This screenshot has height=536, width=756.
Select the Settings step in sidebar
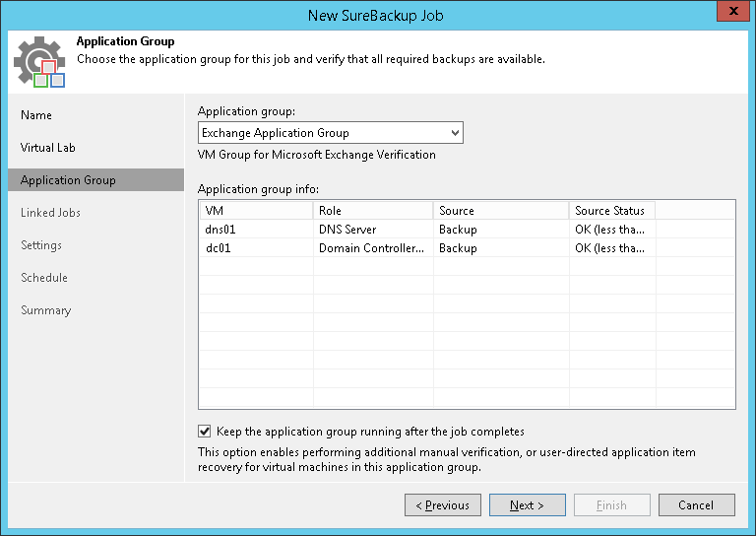click(41, 245)
